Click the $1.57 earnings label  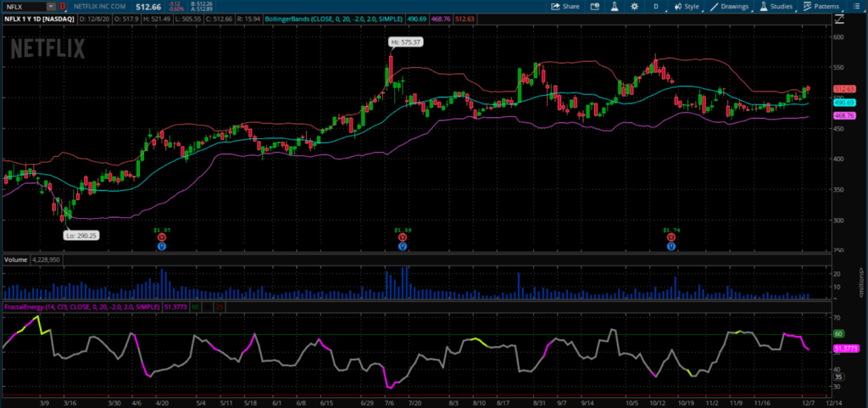(162, 229)
